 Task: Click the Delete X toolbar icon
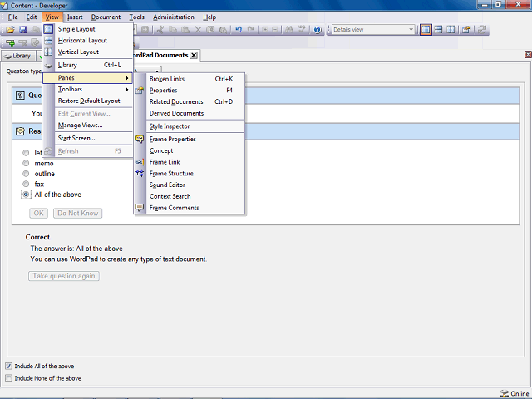198,30
